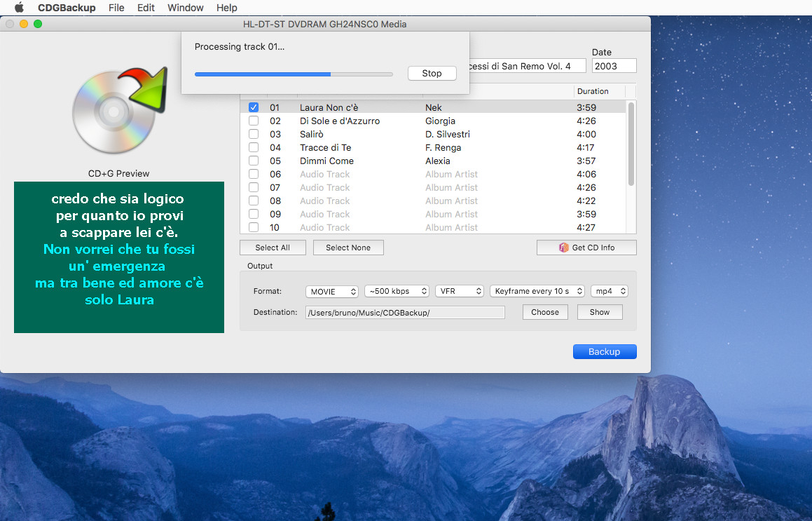Click artist name D. Silvestri
Viewport: 812px width, 521px height.
point(448,134)
